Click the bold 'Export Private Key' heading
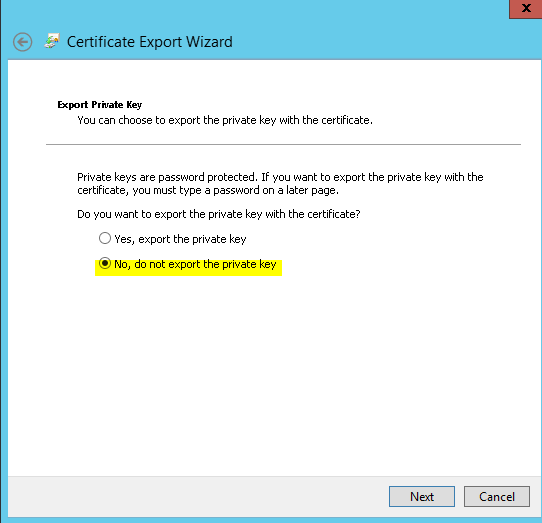This screenshot has width=542, height=523. (x=100, y=105)
